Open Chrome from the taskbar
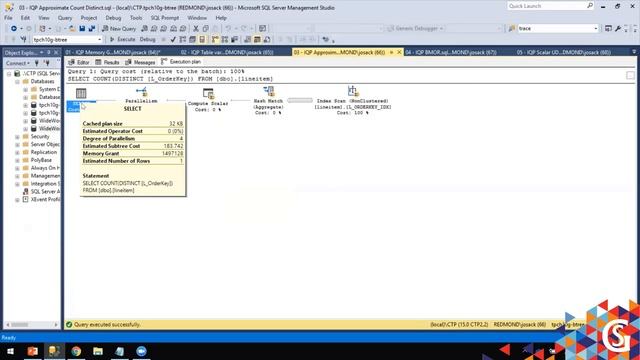The image size is (640, 360). (x=76, y=351)
